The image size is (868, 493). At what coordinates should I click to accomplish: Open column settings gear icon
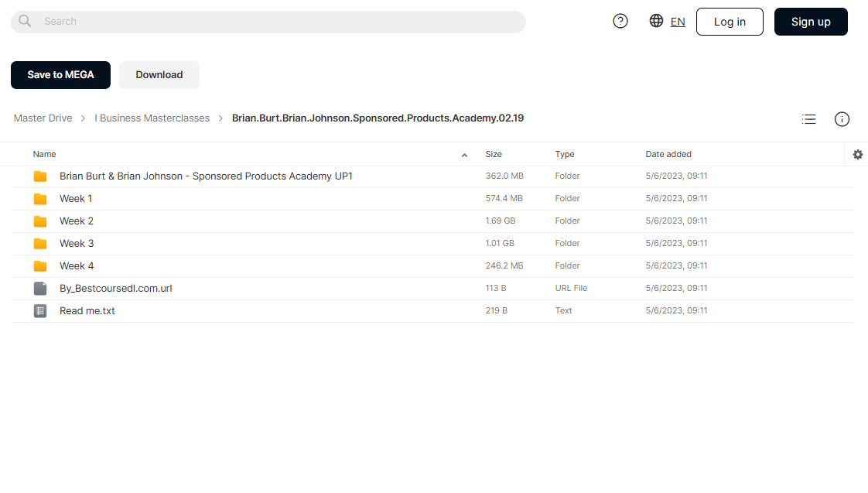click(857, 155)
